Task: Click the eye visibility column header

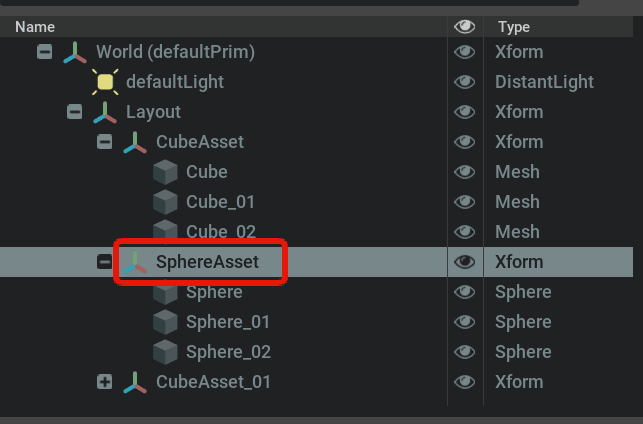Action: [464, 27]
